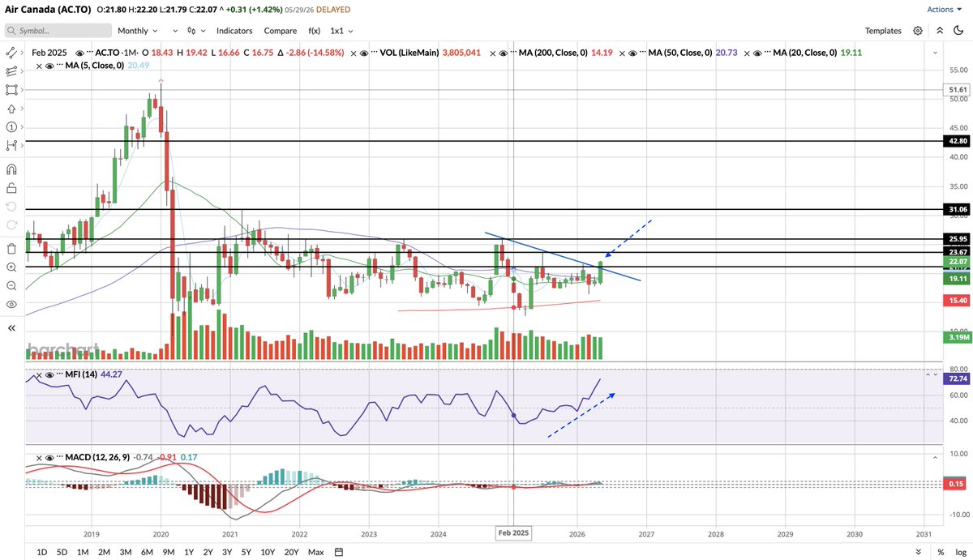This screenshot has height=560, width=973.
Task: Remove the MACD (12, 26, 9) indicator
Action: click(39, 458)
